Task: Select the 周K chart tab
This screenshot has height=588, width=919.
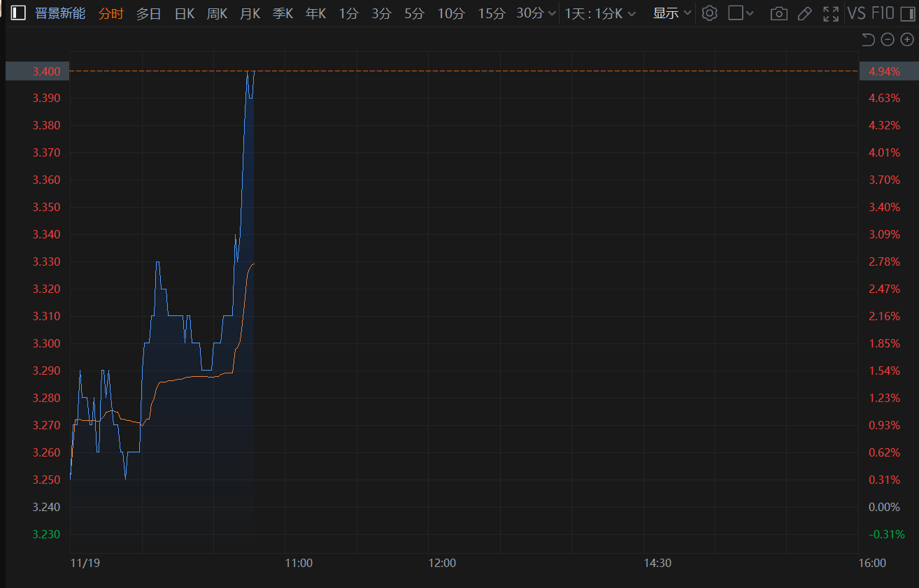Action: pos(218,13)
